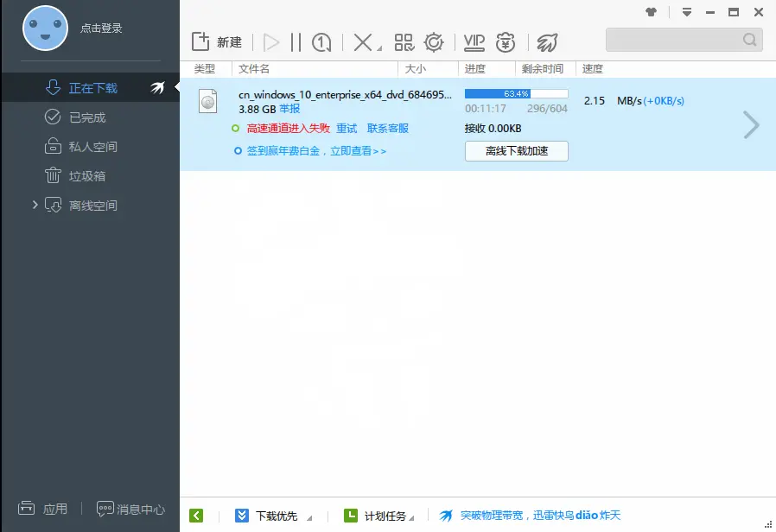Click the 296/604 sources count

coord(547,109)
